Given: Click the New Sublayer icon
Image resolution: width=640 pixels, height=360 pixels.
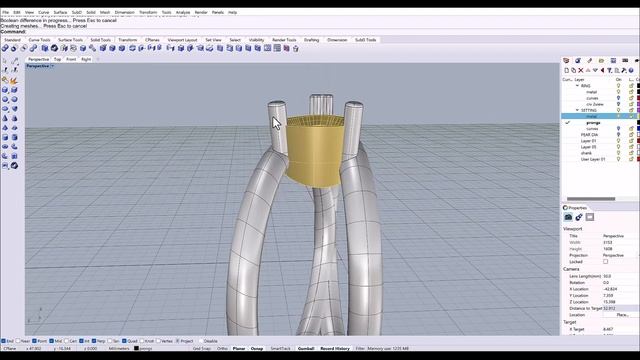Looking at the screenshot, I should pos(573,70).
